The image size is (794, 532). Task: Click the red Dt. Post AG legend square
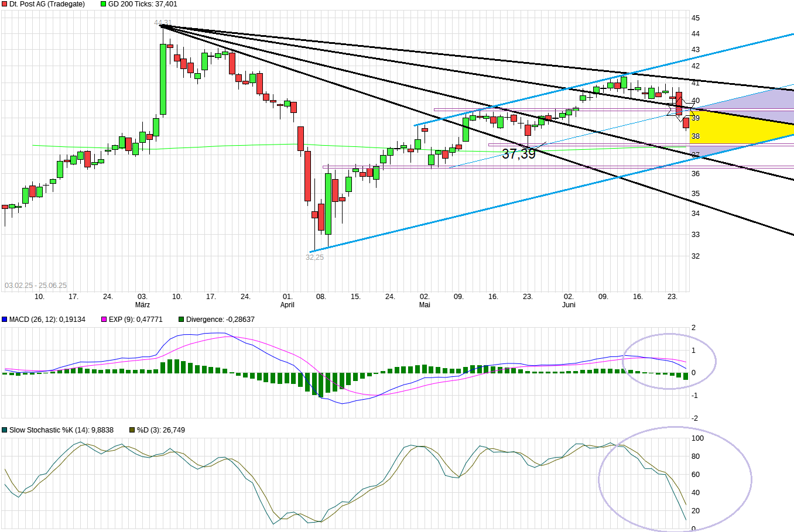pos(5,4)
